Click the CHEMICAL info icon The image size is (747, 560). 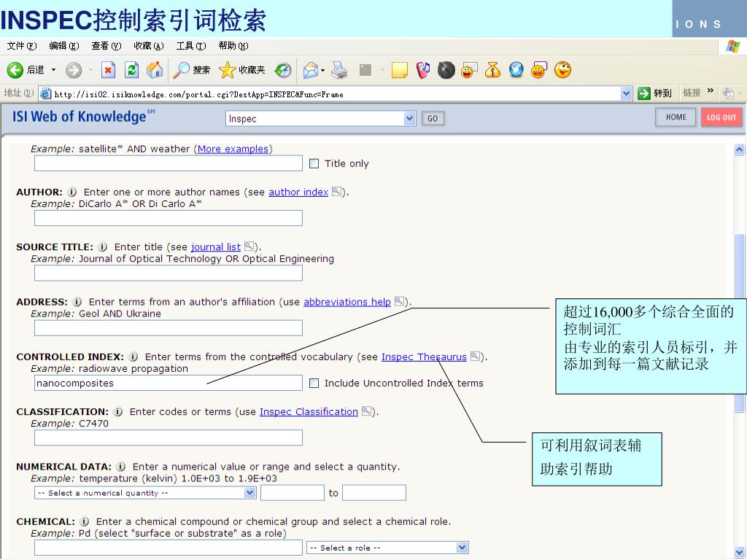[x=85, y=521]
